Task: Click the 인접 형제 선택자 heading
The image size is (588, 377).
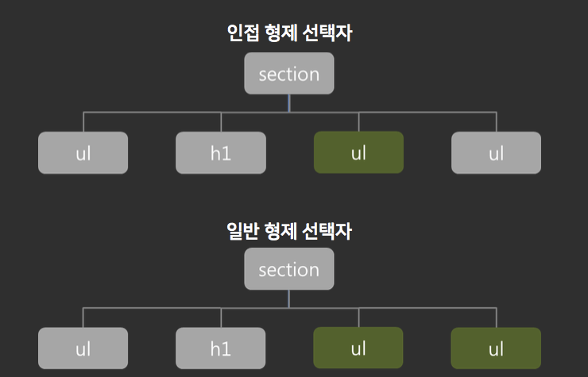Action: [289, 33]
